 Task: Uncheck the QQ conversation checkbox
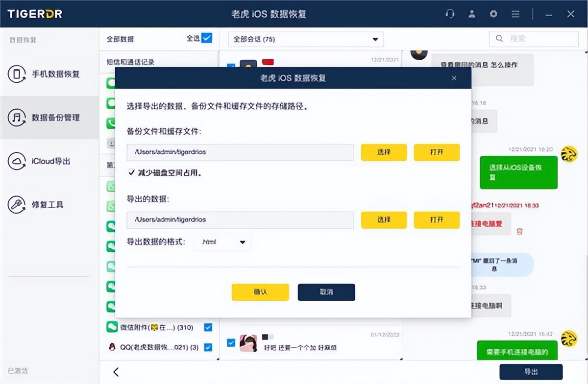coord(207,347)
